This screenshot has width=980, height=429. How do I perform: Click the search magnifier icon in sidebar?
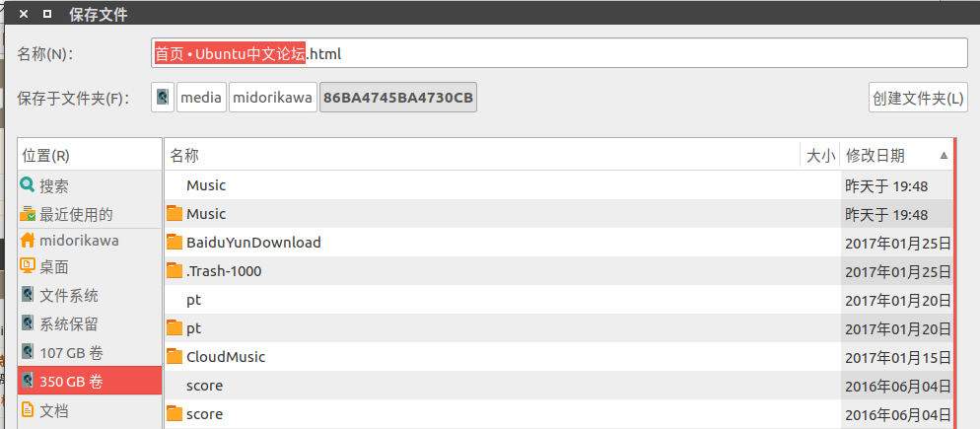coord(28,185)
